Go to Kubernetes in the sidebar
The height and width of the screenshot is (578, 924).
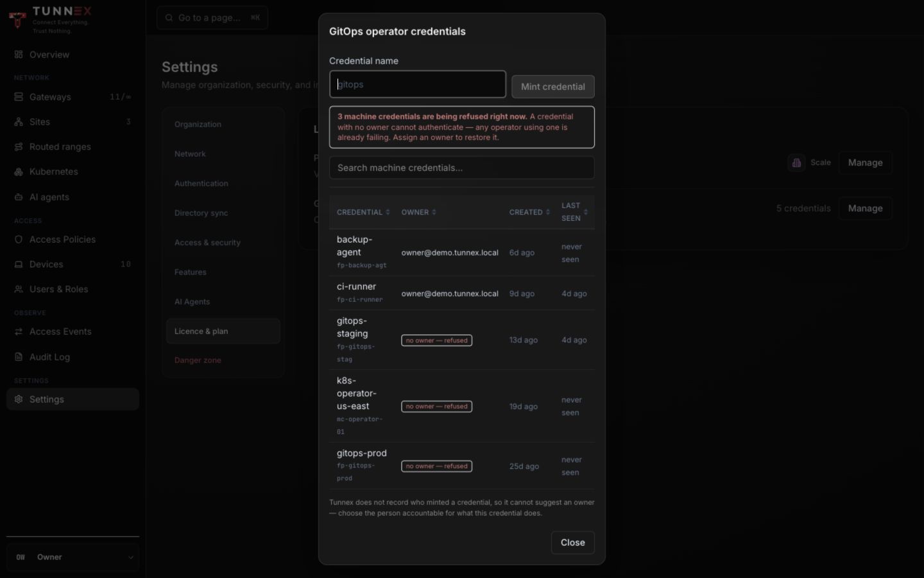(x=73, y=172)
